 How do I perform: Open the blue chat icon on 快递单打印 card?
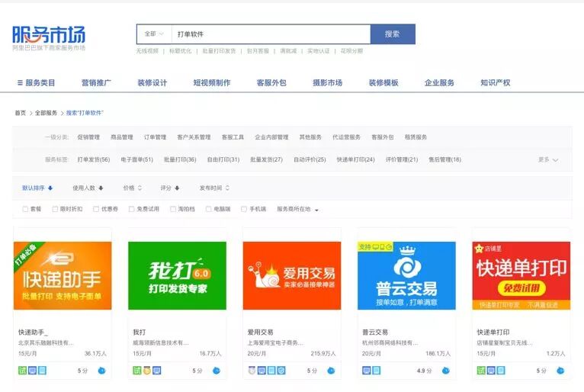click(x=560, y=371)
